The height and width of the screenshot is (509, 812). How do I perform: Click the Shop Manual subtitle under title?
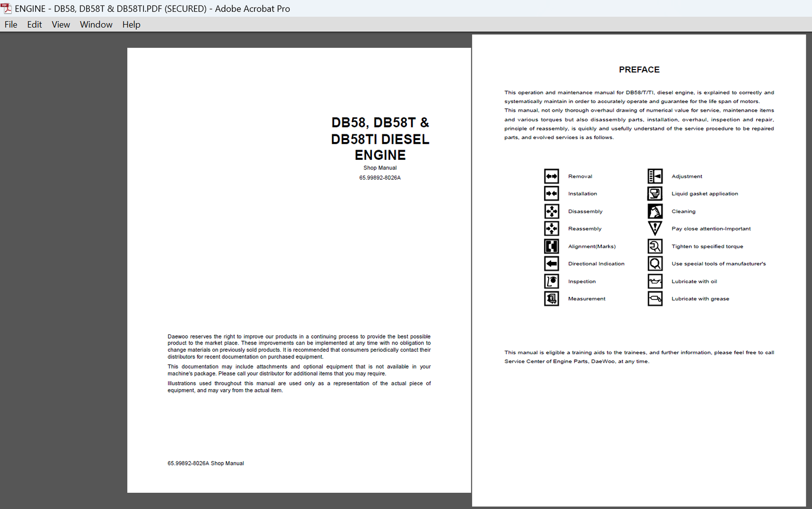[380, 168]
